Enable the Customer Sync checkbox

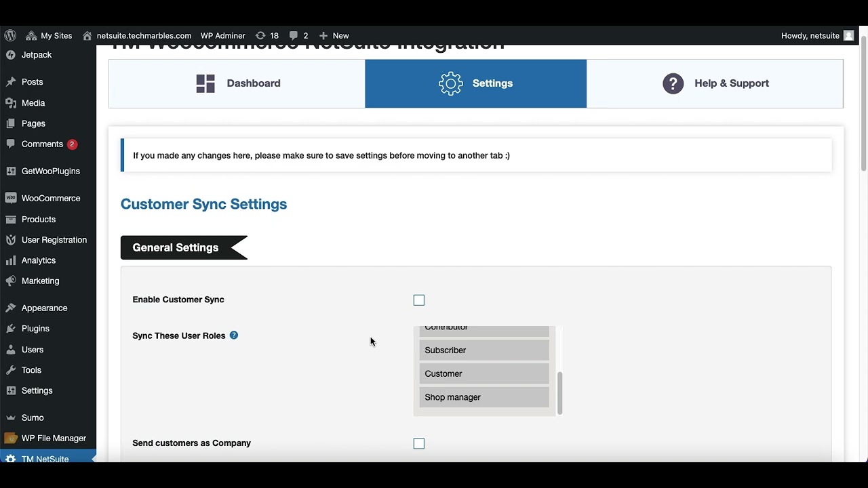click(419, 300)
